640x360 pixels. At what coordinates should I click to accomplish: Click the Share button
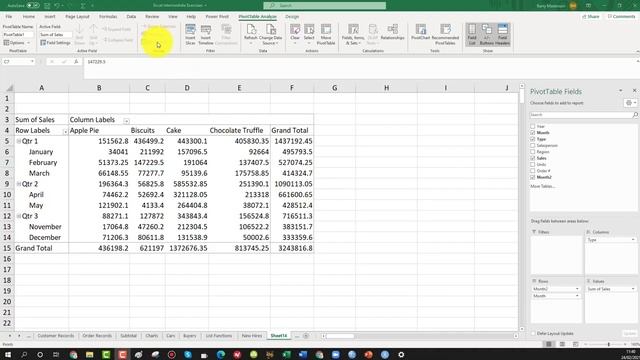(591, 17)
